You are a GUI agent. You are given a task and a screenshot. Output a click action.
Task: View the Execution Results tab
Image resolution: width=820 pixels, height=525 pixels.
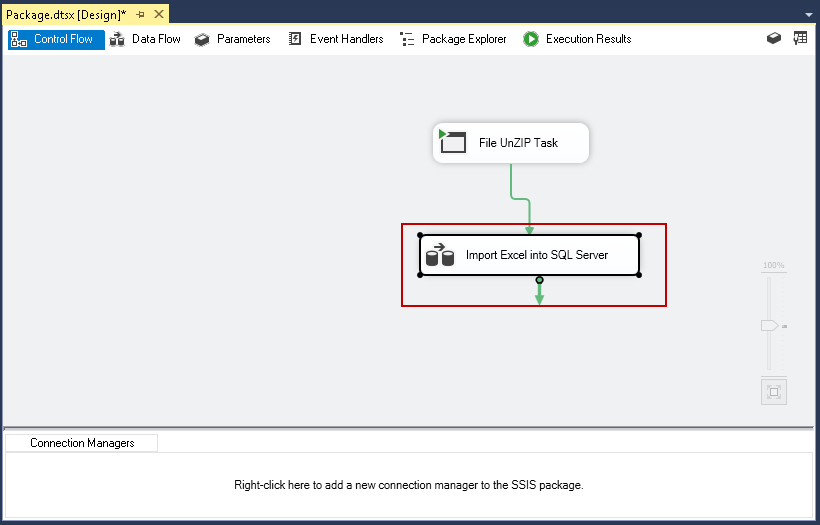tap(577, 39)
